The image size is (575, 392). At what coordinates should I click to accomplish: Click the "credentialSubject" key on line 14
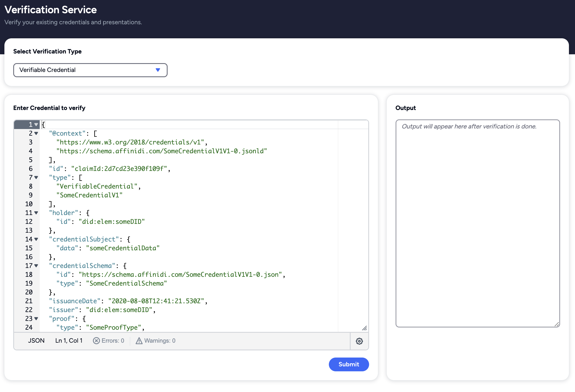click(x=84, y=239)
